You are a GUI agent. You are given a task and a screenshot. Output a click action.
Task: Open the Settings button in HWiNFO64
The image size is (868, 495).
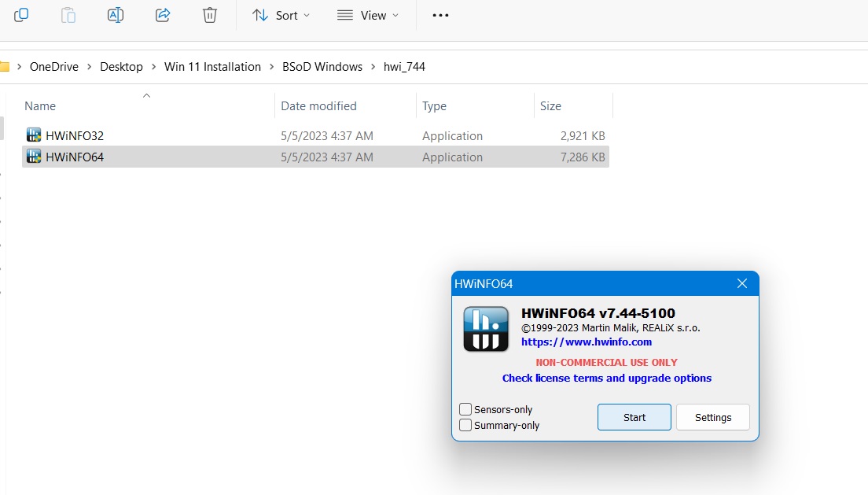[x=712, y=417]
